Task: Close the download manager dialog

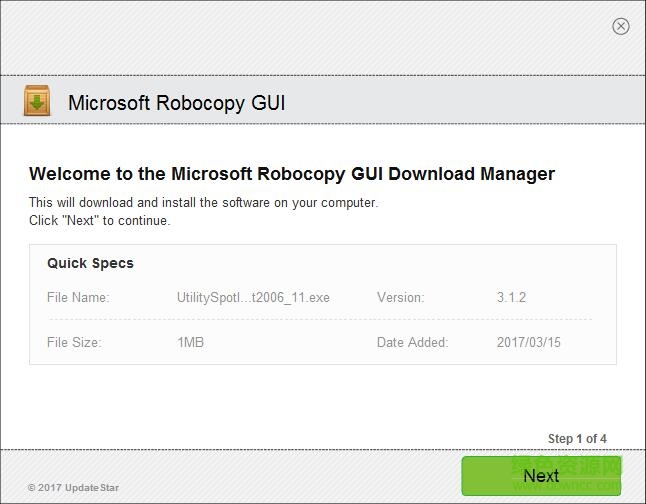Action: (x=621, y=26)
